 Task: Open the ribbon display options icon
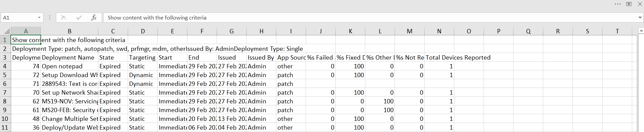click(x=629, y=4)
